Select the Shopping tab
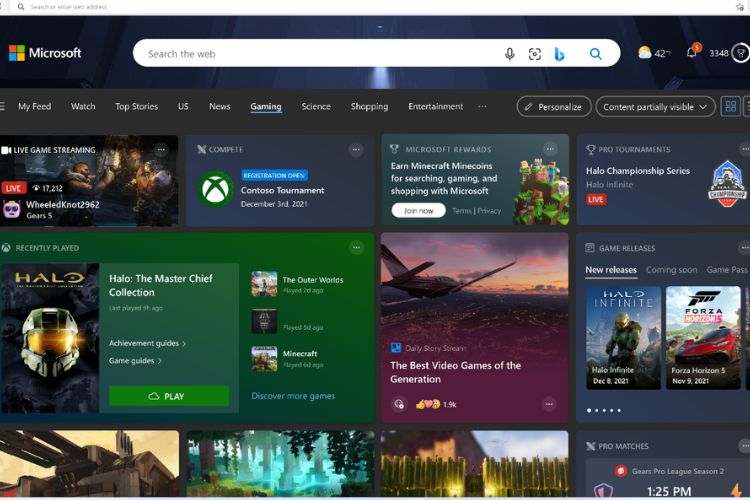750x500 pixels. coord(369,106)
